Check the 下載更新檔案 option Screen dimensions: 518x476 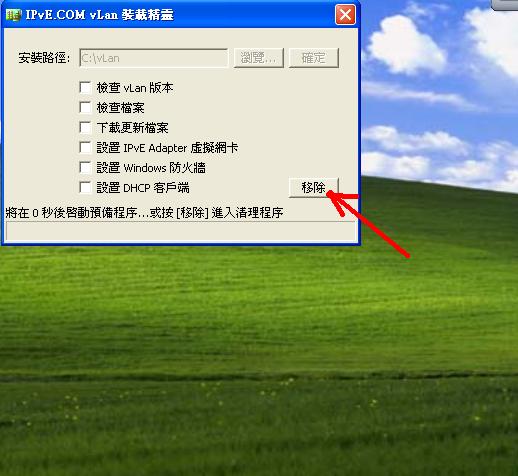click(85, 127)
